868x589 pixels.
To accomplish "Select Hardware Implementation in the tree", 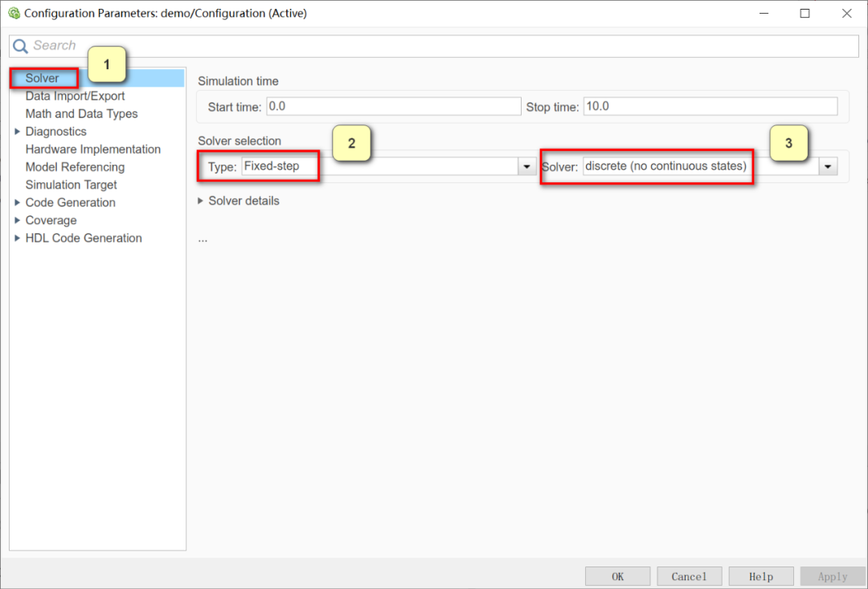I will tap(93, 149).
